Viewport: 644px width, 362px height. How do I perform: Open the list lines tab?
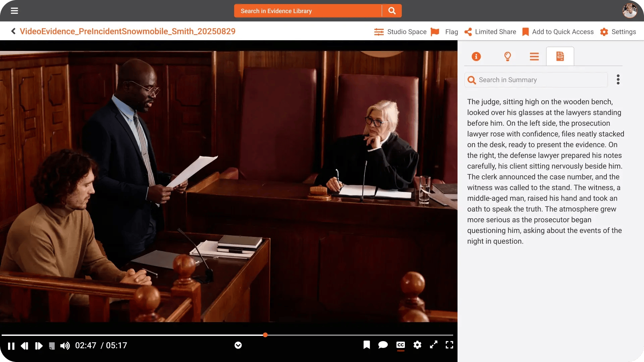534,56
